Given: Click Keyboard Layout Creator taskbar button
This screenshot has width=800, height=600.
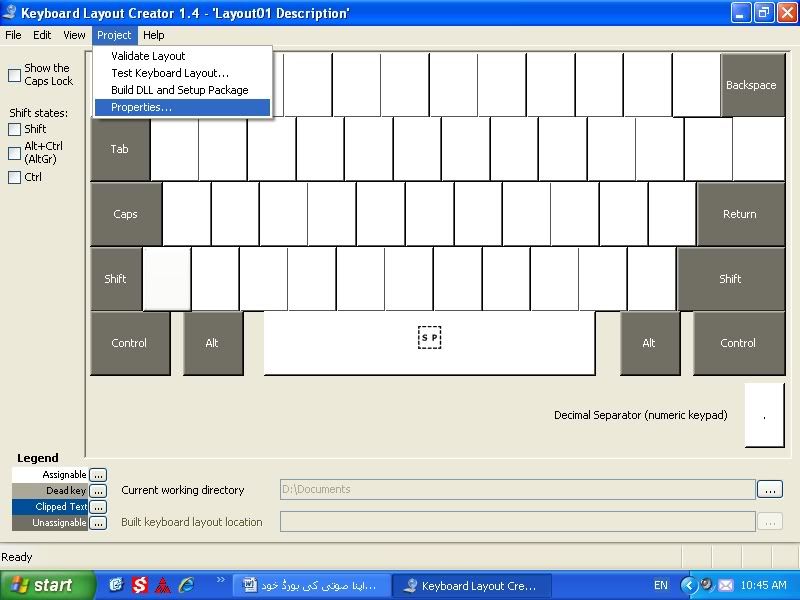Looking at the screenshot, I should coord(472,586).
